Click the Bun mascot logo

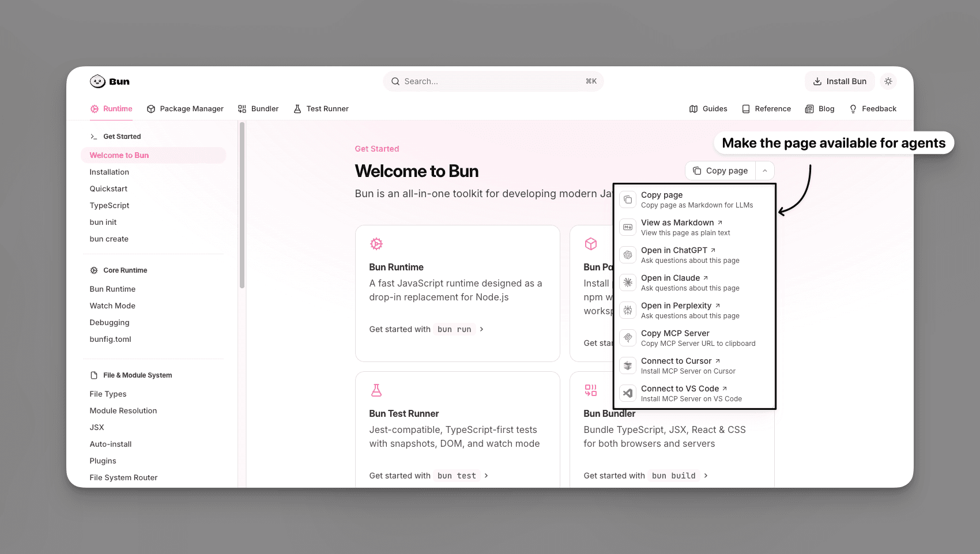click(x=97, y=81)
